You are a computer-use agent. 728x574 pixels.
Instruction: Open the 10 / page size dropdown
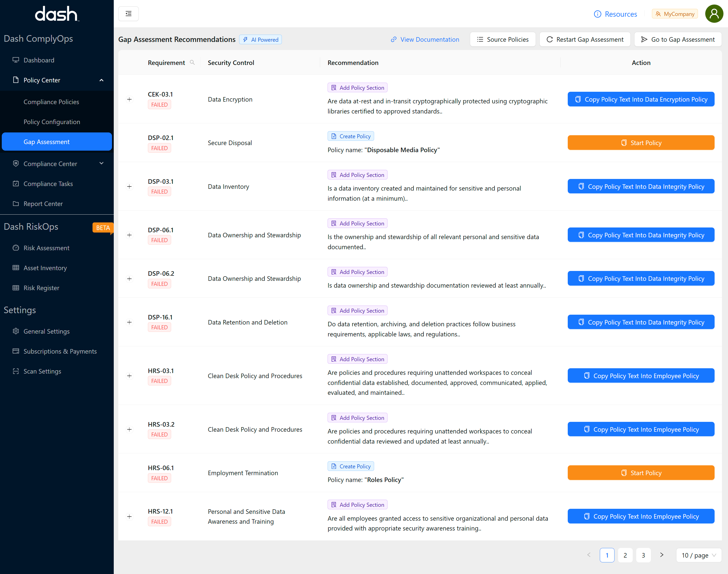coord(698,555)
